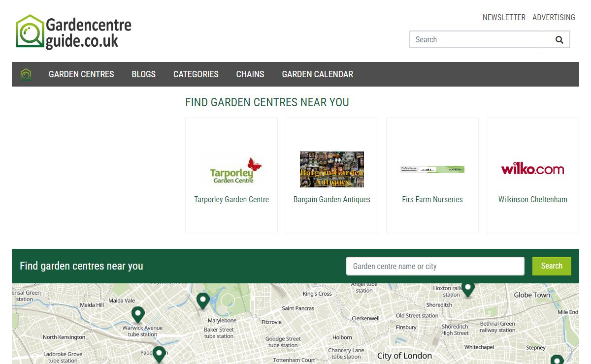Click the Maida Vale map label
The image size is (591, 364).
click(122, 301)
